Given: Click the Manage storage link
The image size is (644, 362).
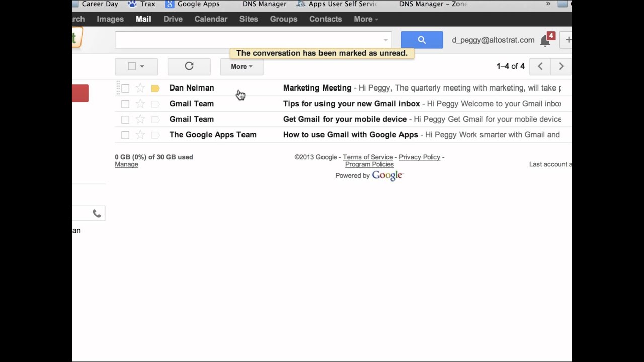Looking at the screenshot, I should tap(126, 164).
